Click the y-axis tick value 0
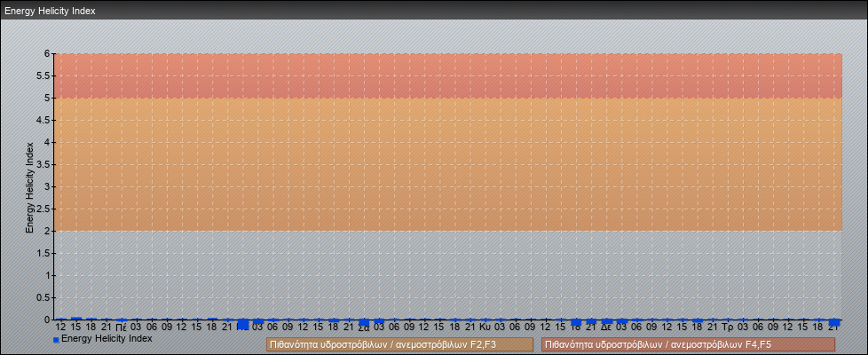Screen dimensions: 868x355 click(47, 319)
